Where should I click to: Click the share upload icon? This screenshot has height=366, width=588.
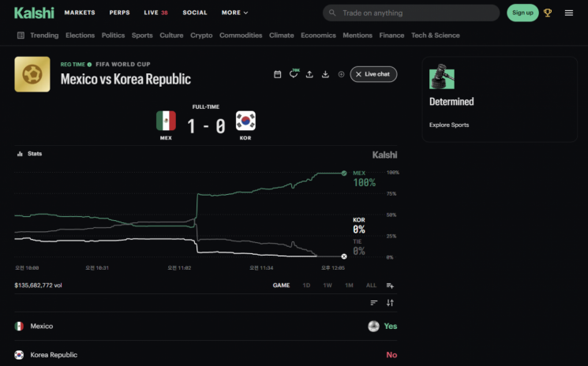click(x=309, y=74)
